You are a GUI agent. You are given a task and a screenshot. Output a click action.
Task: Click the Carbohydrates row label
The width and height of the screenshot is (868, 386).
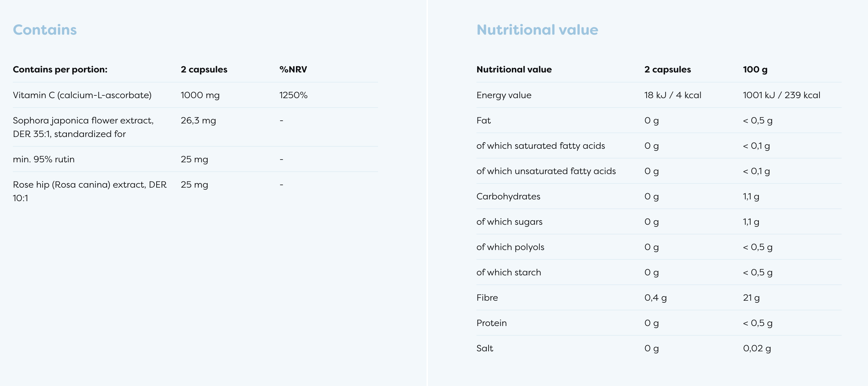508,196
